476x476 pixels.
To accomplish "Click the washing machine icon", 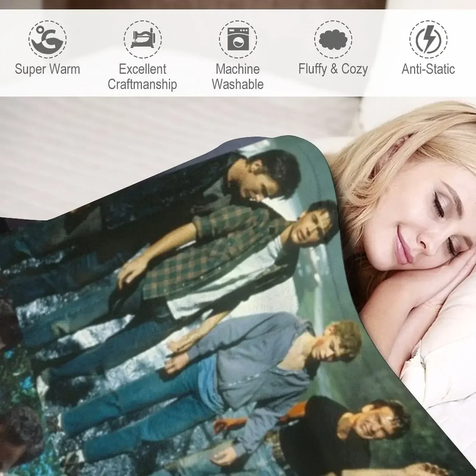I will tap(238, 39).
